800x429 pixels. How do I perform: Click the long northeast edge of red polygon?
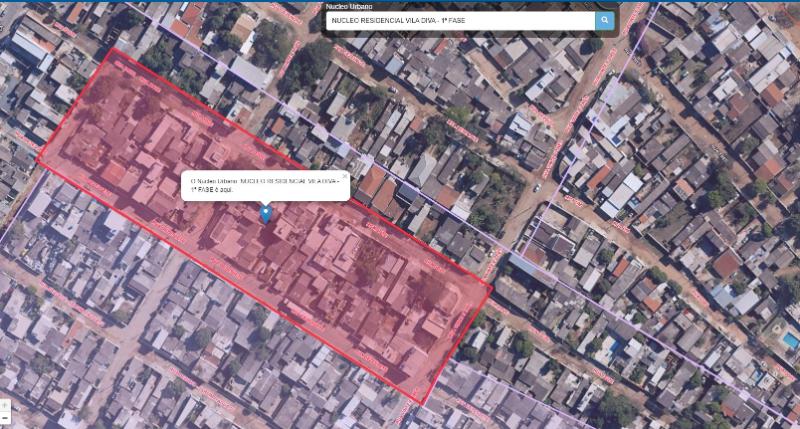coord(300,166)
